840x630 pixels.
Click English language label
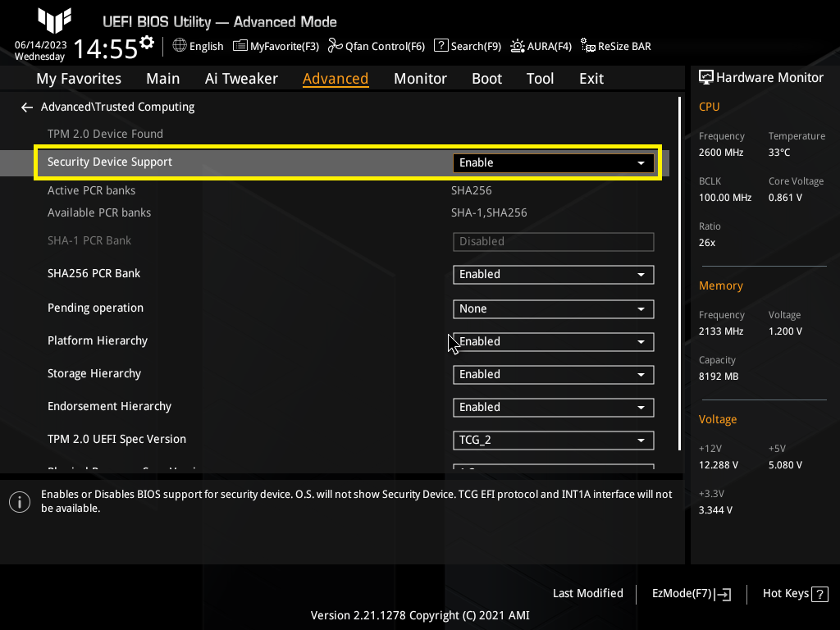coord(206,47)
